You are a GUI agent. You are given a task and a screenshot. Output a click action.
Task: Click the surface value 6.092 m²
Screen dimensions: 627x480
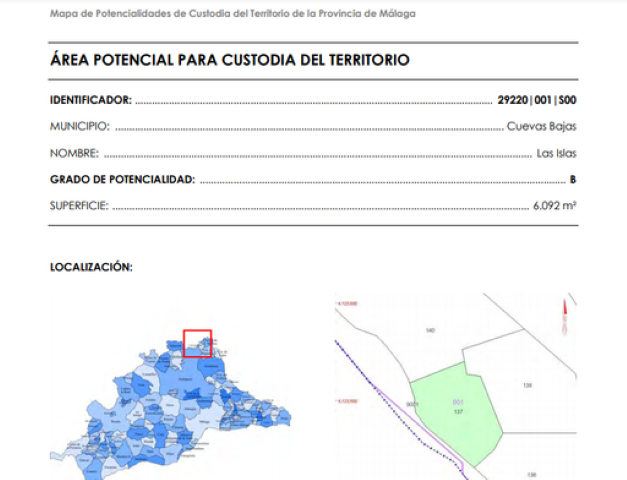555,206
